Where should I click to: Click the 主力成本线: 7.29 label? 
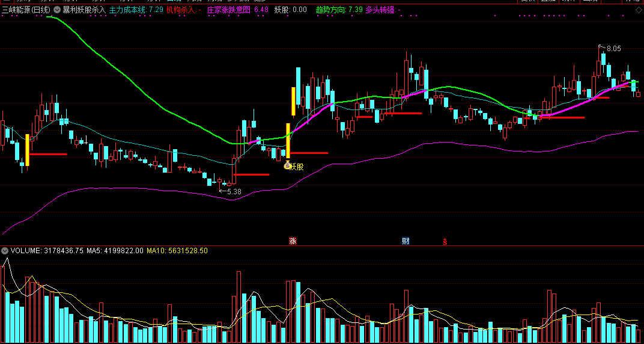point(136,10)
